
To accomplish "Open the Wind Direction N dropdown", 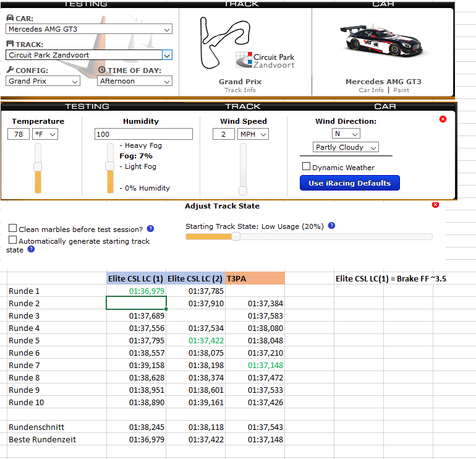I will [346, 134].
